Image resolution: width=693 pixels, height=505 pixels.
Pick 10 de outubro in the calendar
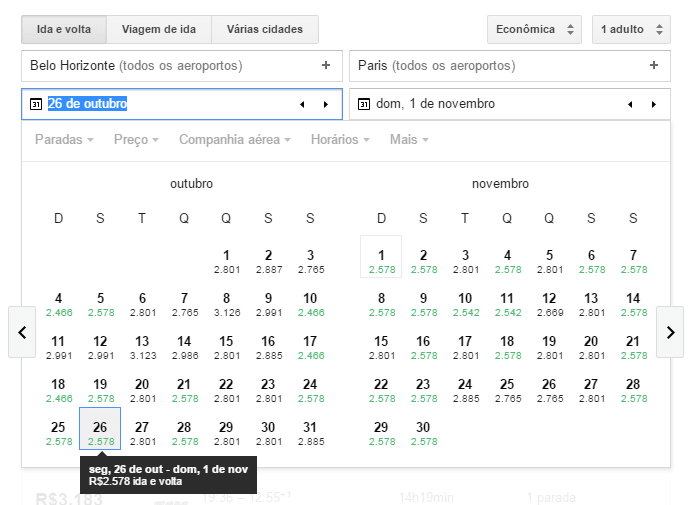(x=310, y=304)
